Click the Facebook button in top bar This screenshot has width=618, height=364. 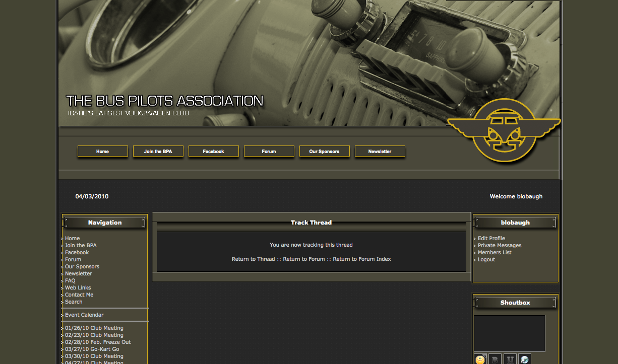point(213,152)
